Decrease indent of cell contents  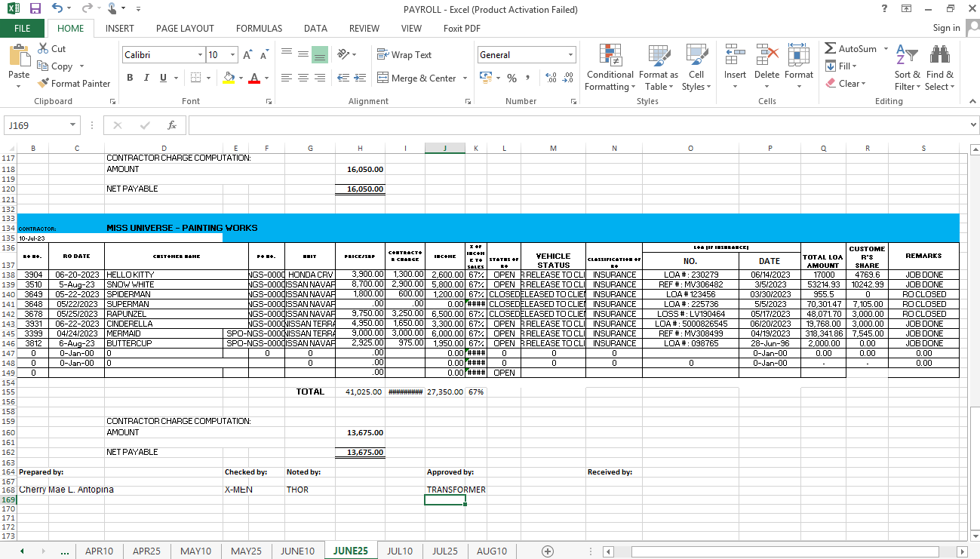coord(343,78)
